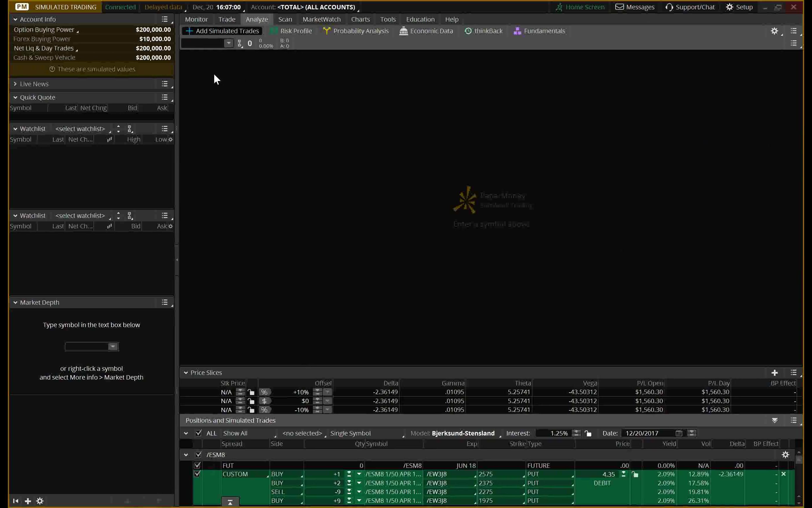
Task: Open Price Slices menu icon
Action: click(x=794, y=373)
